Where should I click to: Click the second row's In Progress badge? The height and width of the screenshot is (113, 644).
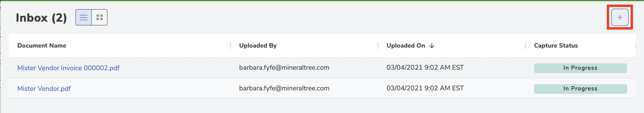point(581,89)
